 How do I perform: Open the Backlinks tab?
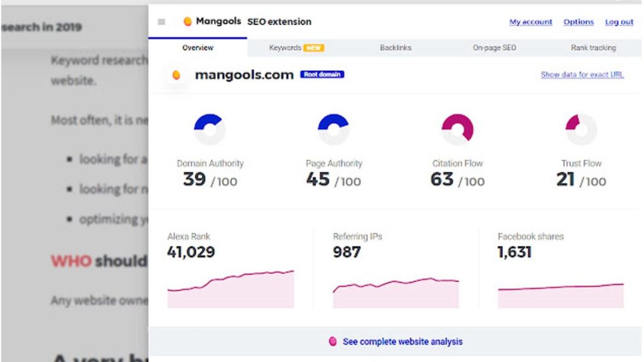point(396,48)
